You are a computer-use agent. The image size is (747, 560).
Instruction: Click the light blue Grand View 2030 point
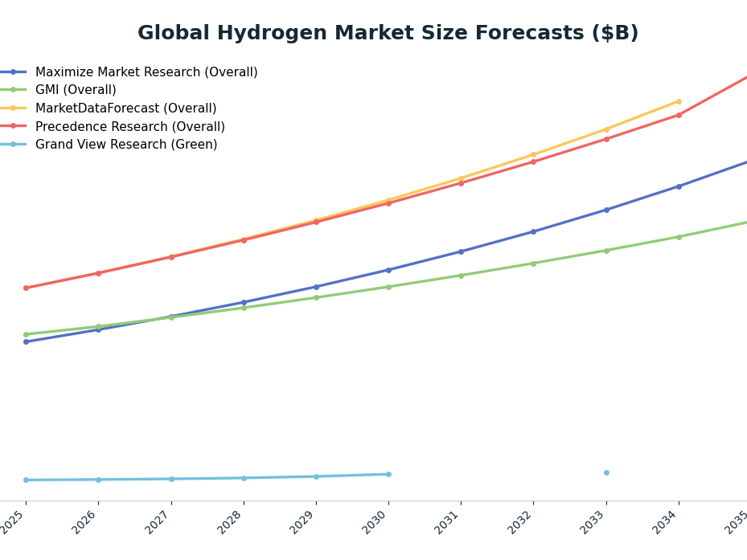pyautogui.click(x=388, y=474)
